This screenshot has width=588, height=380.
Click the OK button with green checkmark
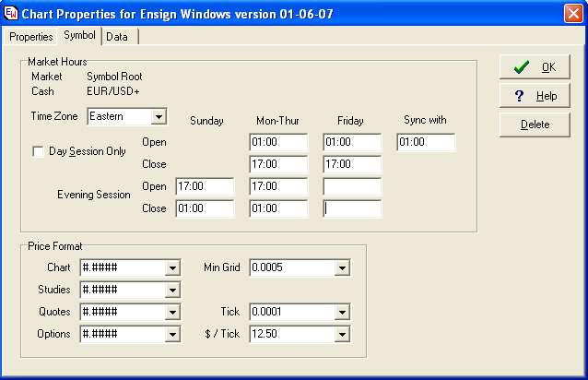[x=535, y=67]
